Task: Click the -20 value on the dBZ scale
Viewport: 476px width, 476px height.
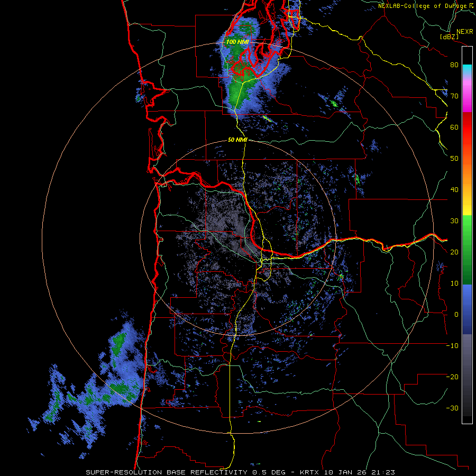Action: click(x=452, y=377)
